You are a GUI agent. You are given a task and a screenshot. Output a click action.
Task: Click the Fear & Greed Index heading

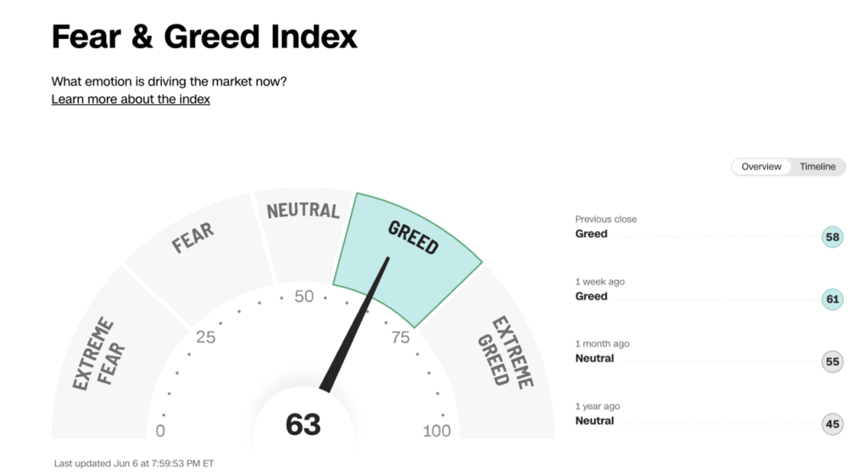point(204,37)
